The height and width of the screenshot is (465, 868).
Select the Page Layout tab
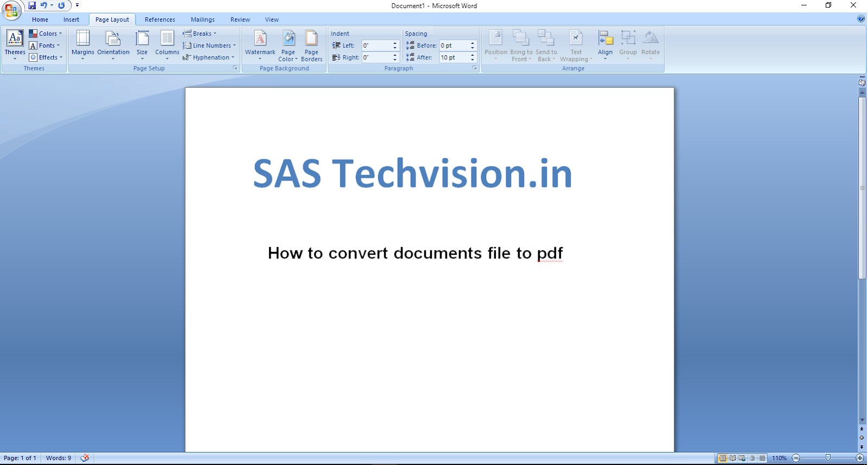pos(112,20)
